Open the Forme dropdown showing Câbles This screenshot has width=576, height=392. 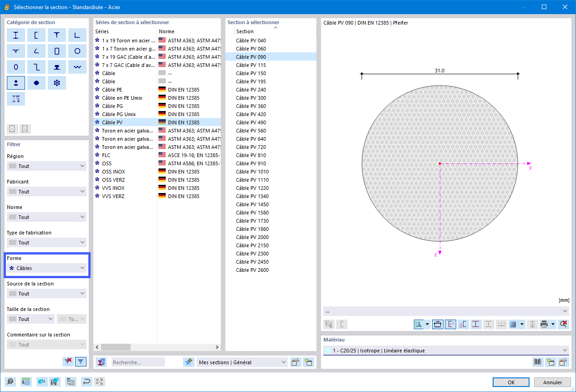coord(46,268)
